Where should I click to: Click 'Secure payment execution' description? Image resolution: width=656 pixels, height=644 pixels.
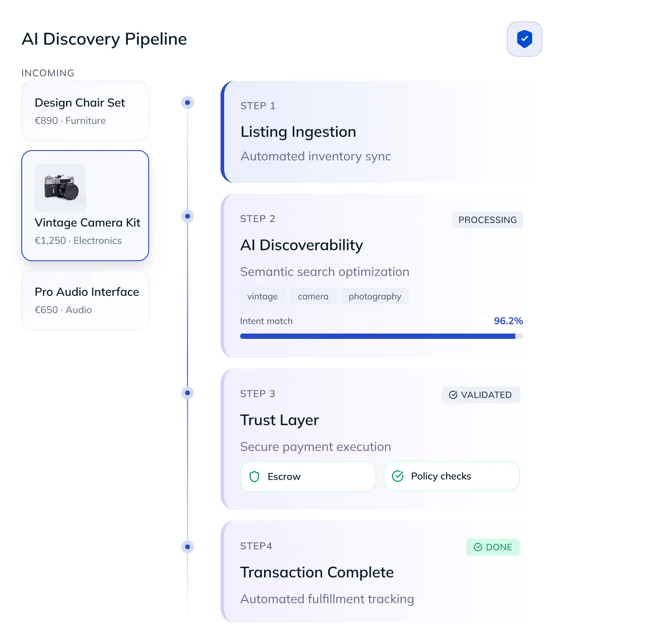pos(316,447)
